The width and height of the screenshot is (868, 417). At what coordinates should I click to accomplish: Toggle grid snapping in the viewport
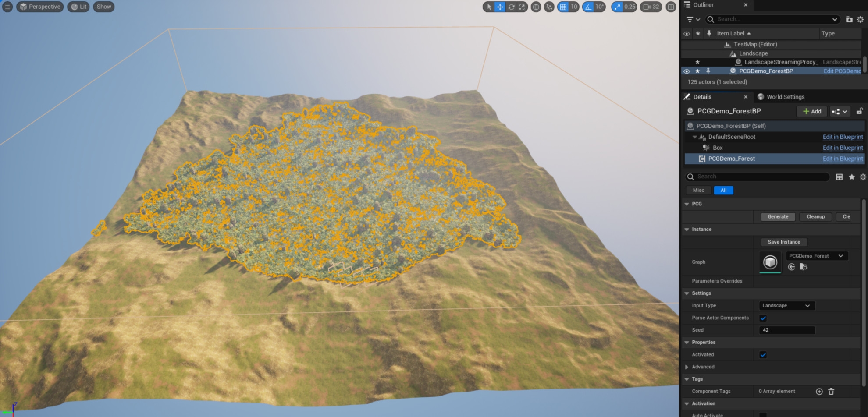click(563, 7)
